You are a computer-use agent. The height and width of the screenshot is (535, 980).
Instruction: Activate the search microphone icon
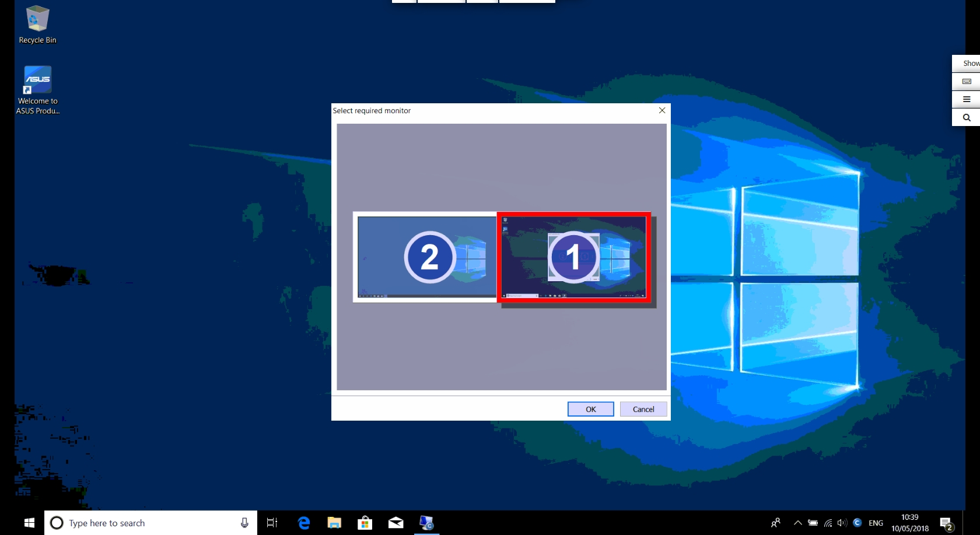244,523
